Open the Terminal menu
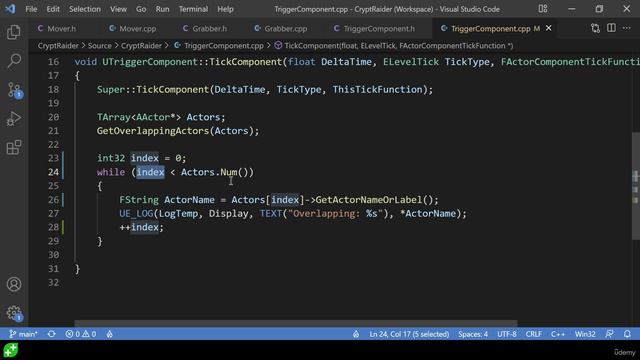 click(x=193, y=9)
